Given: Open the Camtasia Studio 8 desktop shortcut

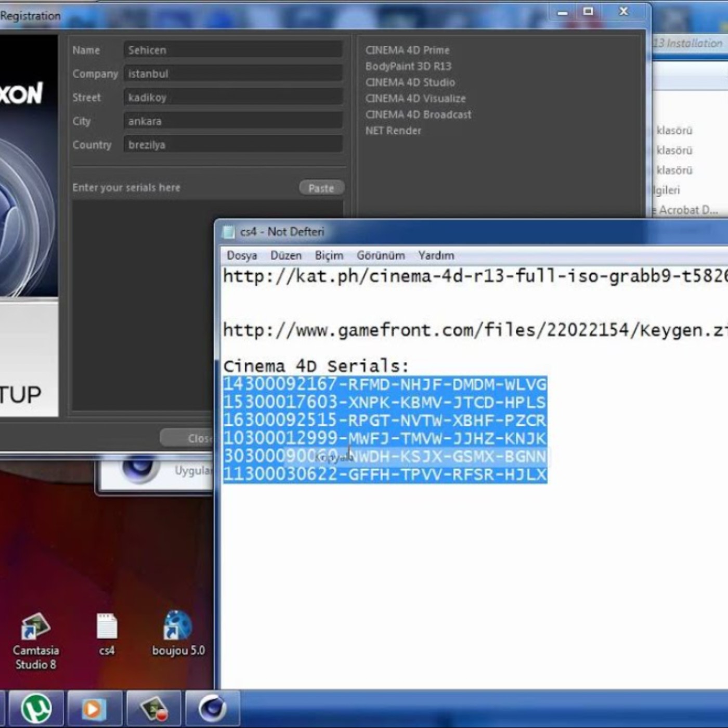Looking at the screenshot, I should pyautogui.click(x=35, y=641).
